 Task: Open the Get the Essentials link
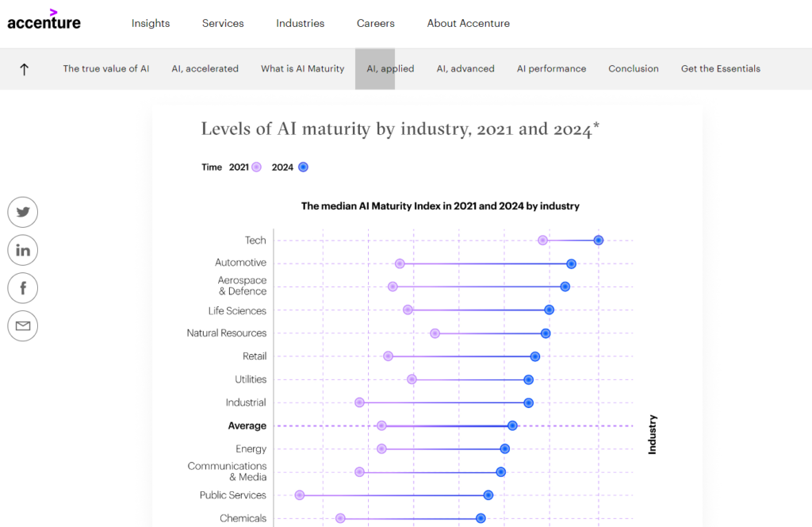(x=720, y=69)
